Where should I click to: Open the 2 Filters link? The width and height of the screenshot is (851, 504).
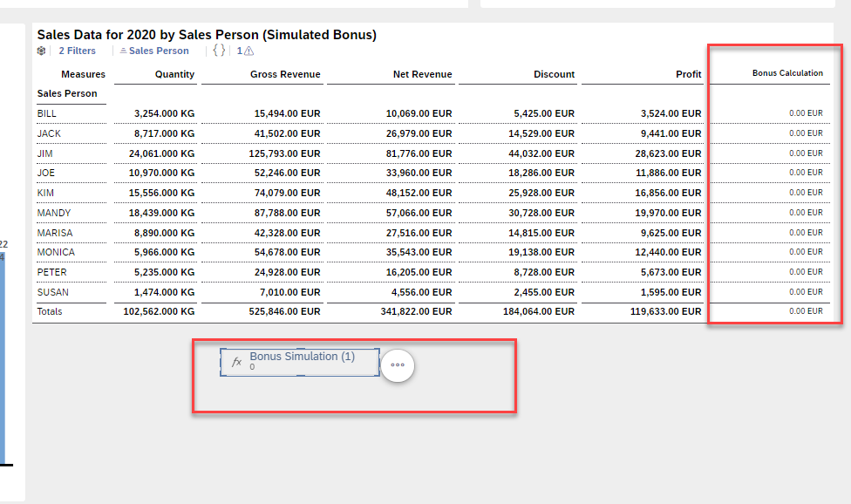point(77,51)
